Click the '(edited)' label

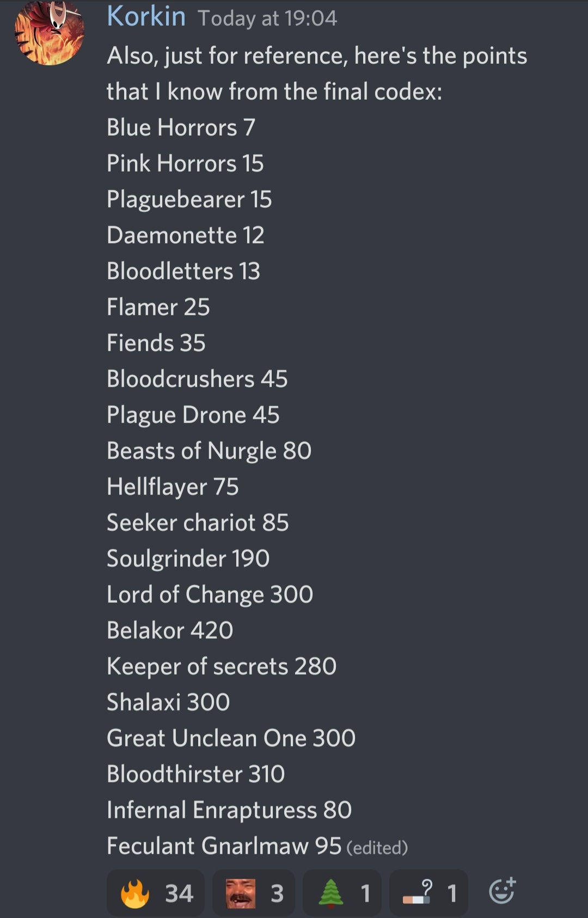pos(377,848)
